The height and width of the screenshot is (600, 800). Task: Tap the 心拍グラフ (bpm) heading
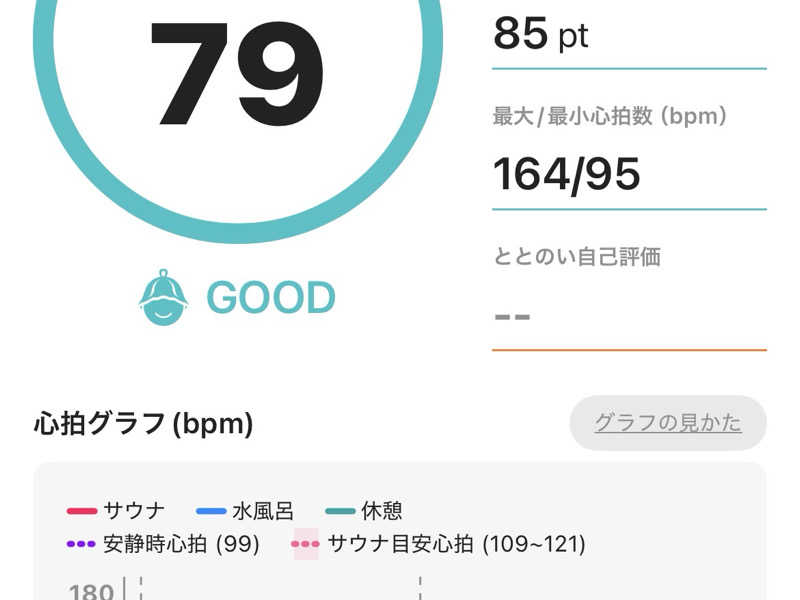(143, 424)
